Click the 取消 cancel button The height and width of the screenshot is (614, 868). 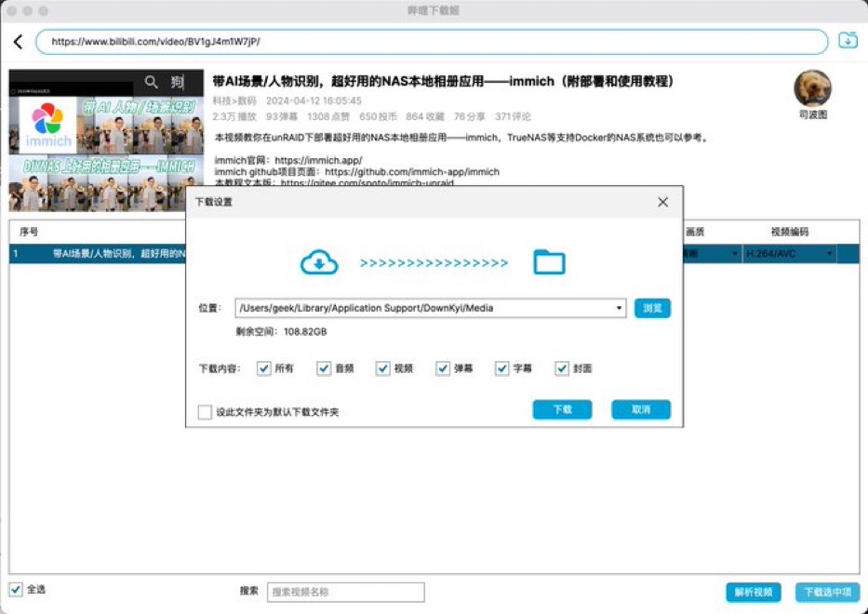coord(640,409)
